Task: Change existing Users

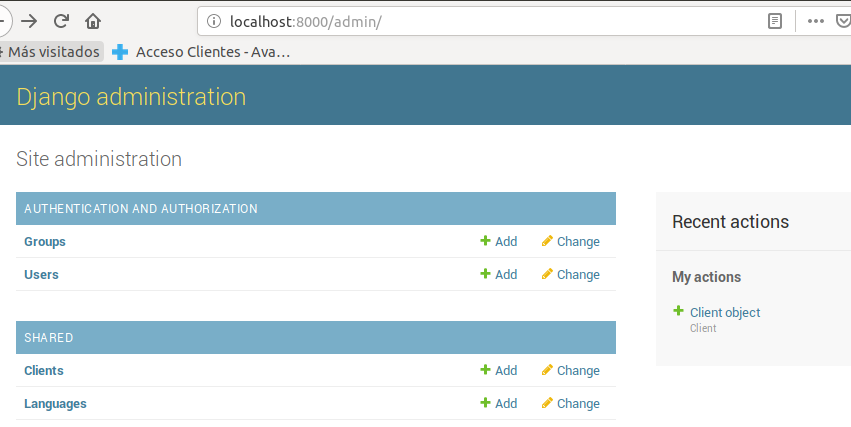Action: [578, 275]
